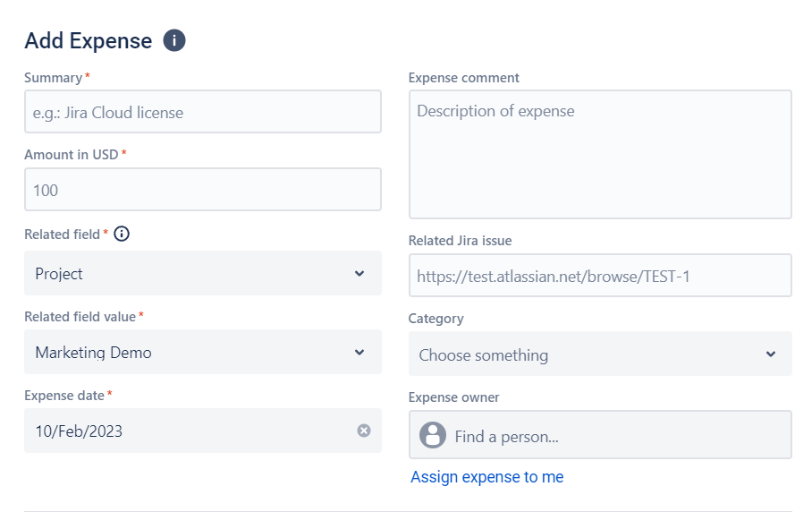The width and height of the screenshot is (812, 512).
Task: Click the chevron arrow on the Project selector
Action: 359,274
